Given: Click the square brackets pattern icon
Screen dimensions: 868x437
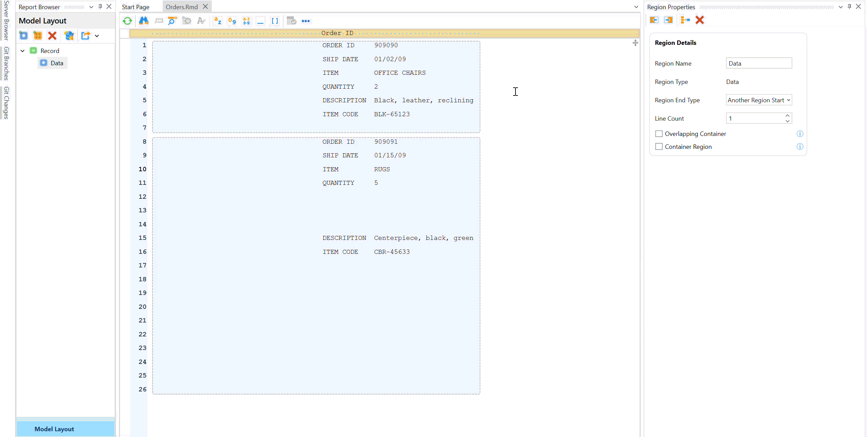Looking at the screenshot, I should (275, 21).
